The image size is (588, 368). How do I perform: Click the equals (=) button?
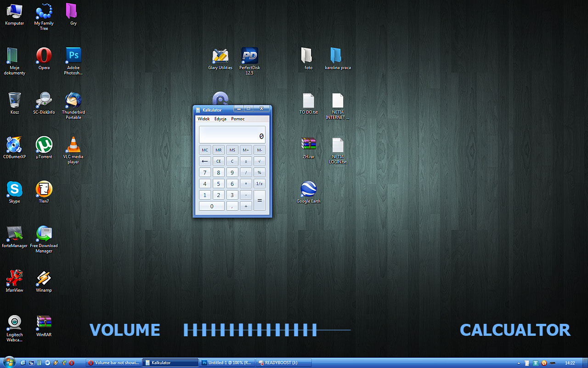(260, 201)
